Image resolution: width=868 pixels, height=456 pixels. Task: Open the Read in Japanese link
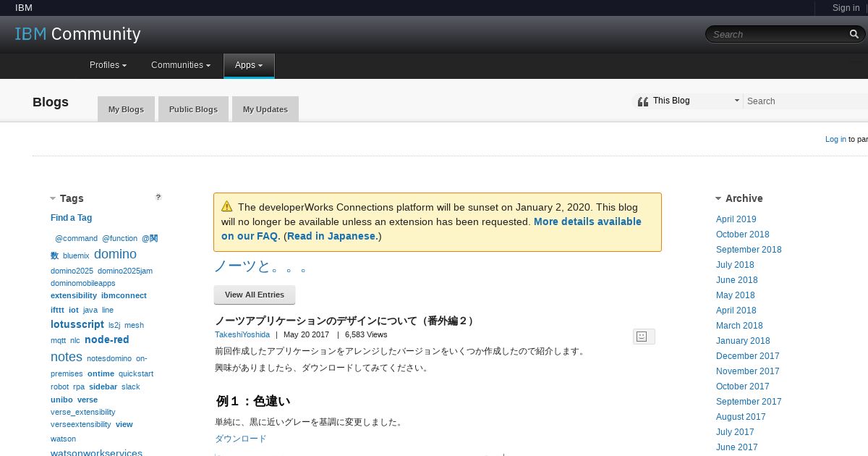[x=332, y=236]
